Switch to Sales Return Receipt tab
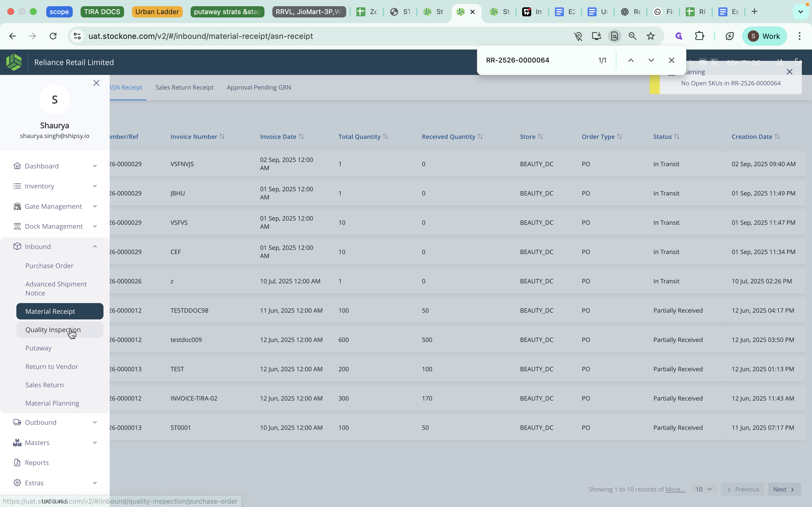This screenshot has height=507, width=812. (184, 87)
